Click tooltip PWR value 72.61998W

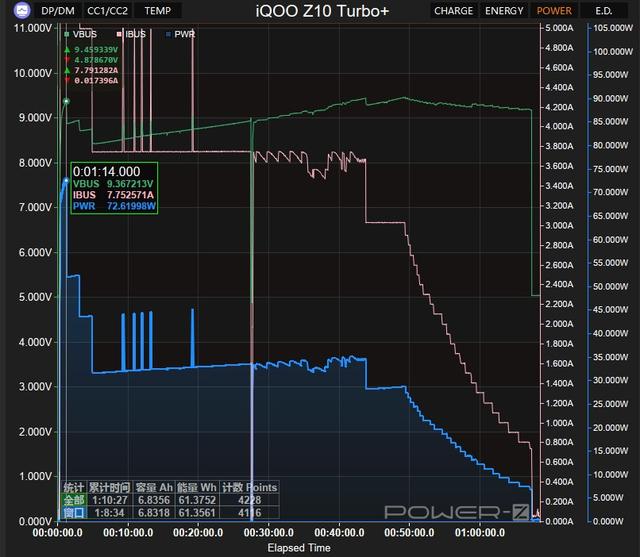(131, 206)
